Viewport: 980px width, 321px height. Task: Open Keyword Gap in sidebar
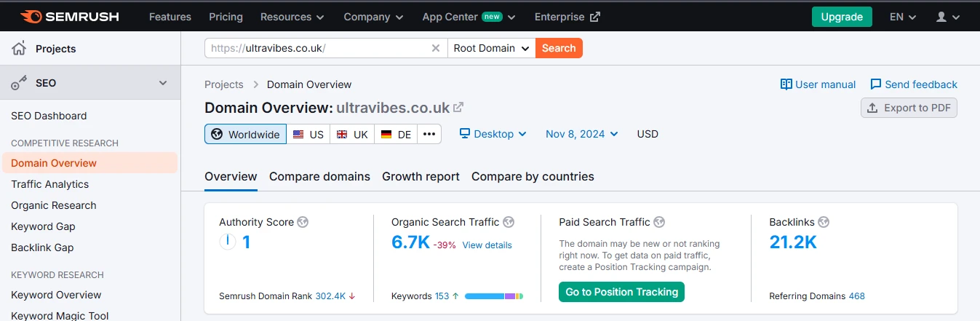click(43, 226)
